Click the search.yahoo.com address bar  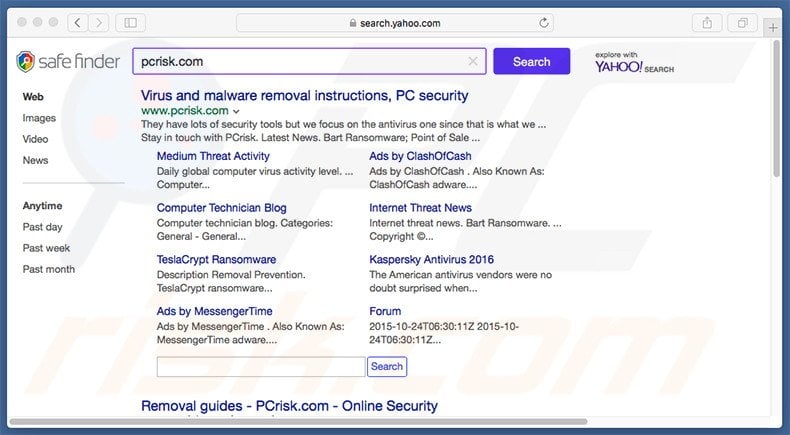tap(394, 23)
